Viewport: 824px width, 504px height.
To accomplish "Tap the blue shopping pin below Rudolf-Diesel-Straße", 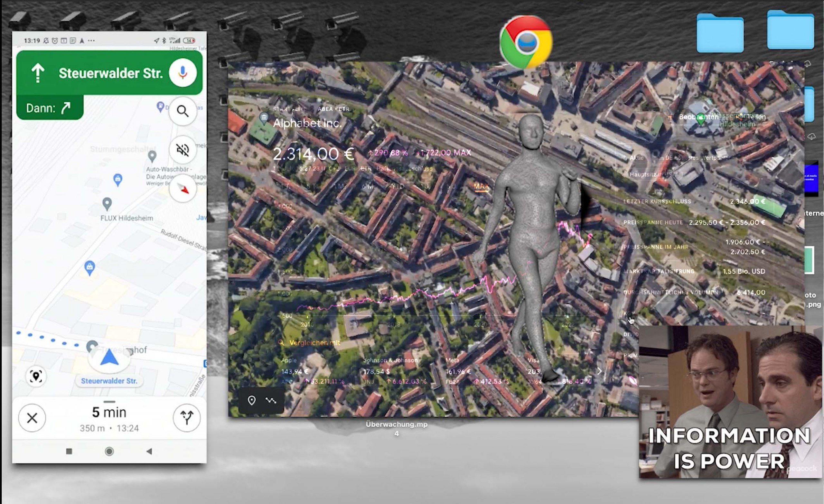I will click(x=89, y=268).
